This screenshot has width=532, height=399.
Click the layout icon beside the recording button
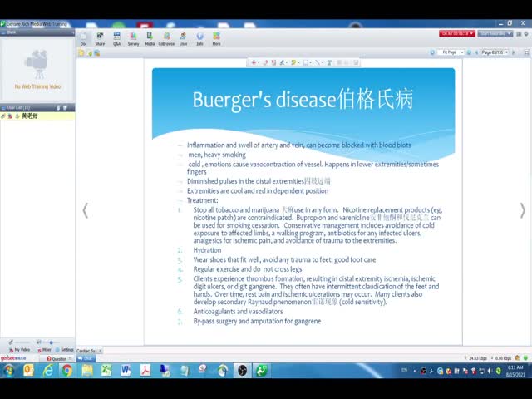pos(519,33)
